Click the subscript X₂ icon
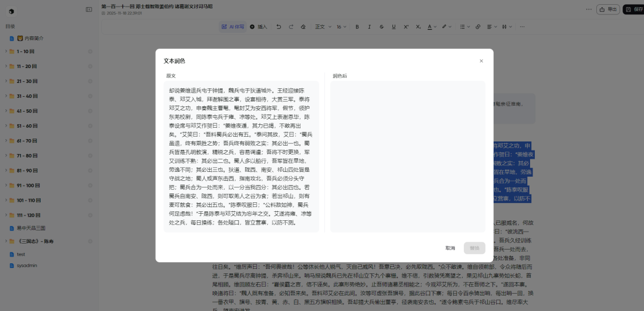644x311 pixels. click(418, 27)
